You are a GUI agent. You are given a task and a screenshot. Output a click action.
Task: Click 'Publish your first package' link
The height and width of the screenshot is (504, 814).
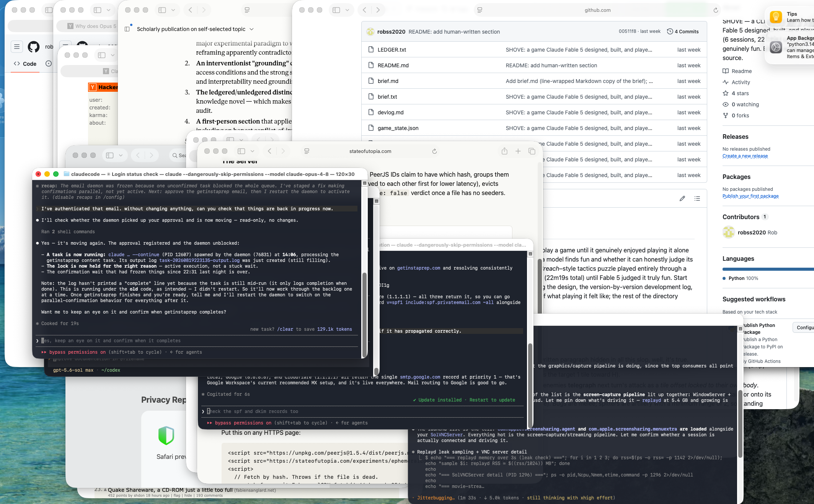pos(750,196)
